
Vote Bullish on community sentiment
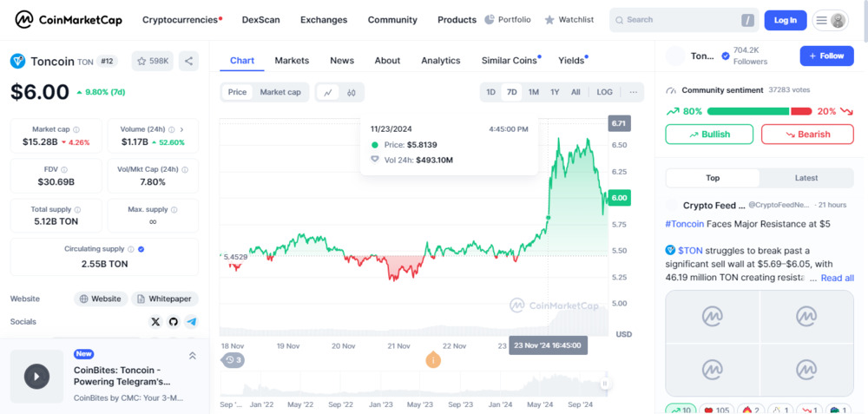[709, 134]
